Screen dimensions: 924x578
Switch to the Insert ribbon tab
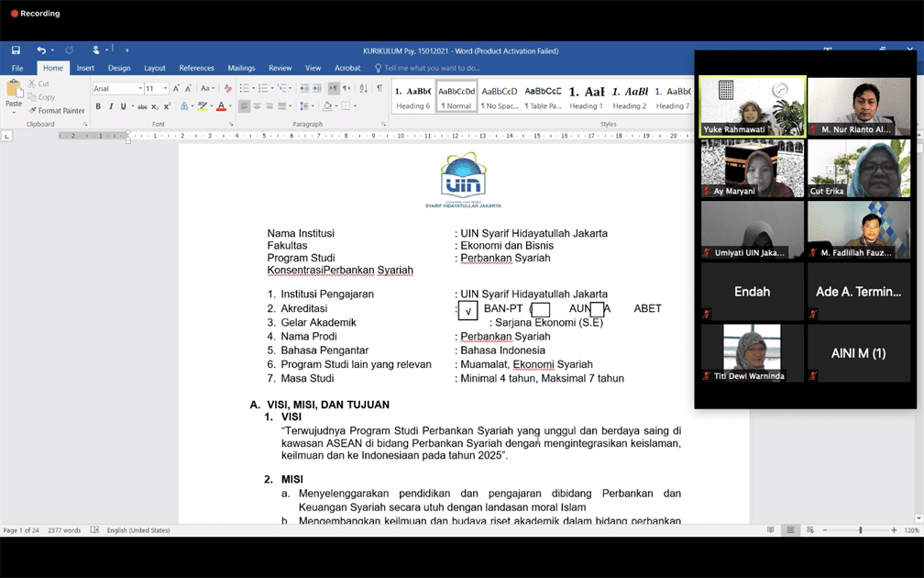click(x=85, y=68)
